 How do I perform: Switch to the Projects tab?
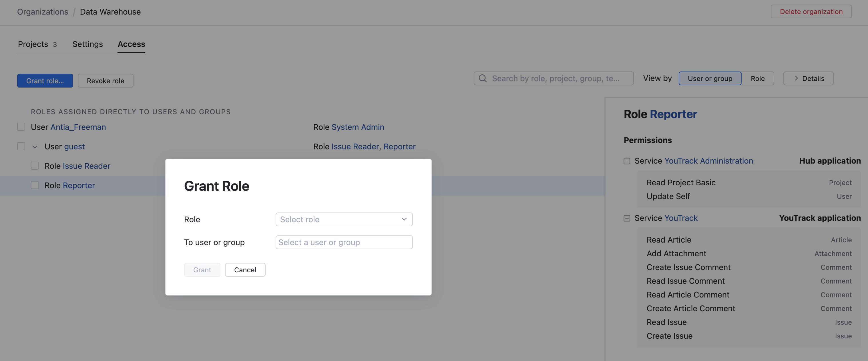click(33, 44)
